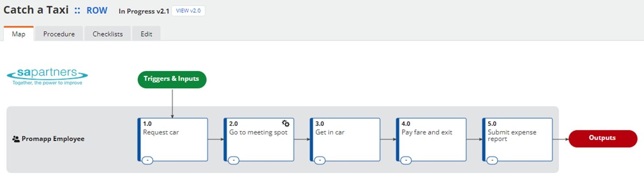This screenshot has height=180, width=644.
Task: Open the Checklists tab
Action: 108,34
